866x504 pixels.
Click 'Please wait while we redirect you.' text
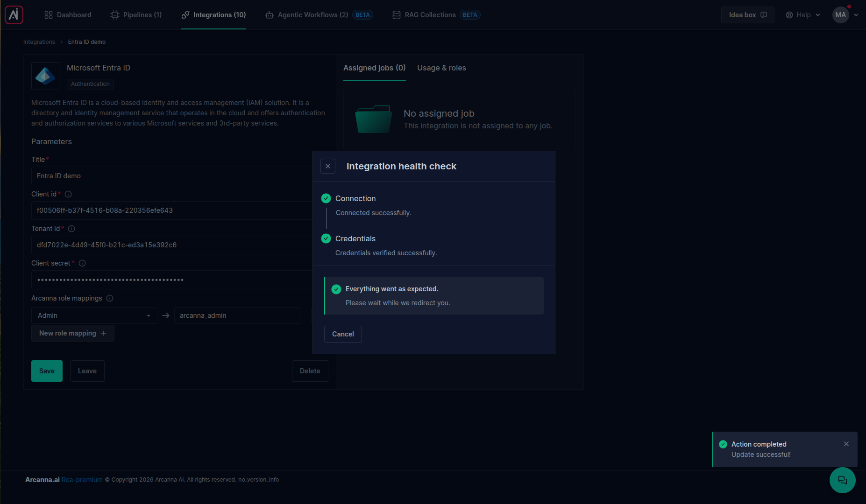coord(398,303)
